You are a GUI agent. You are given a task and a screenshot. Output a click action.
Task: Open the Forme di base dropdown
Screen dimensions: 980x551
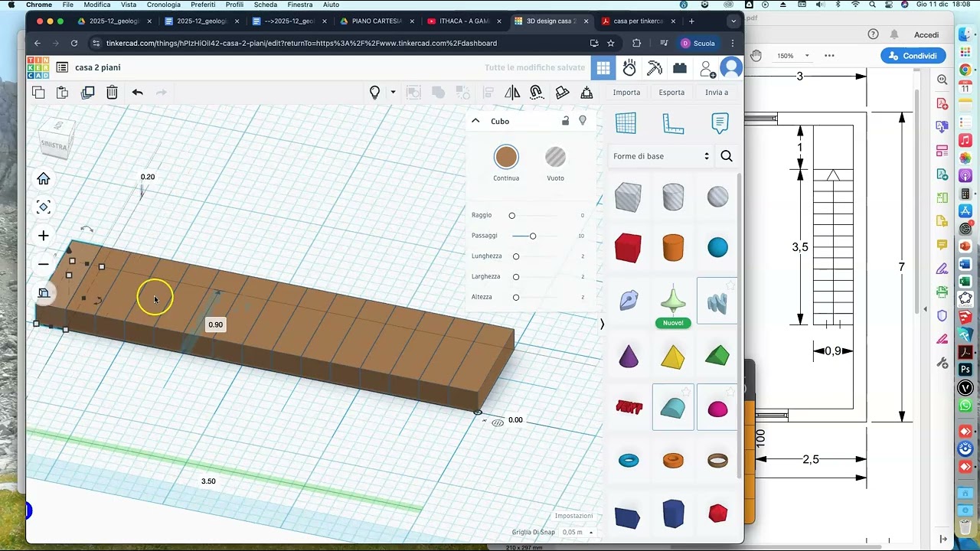tap(661, 156)
